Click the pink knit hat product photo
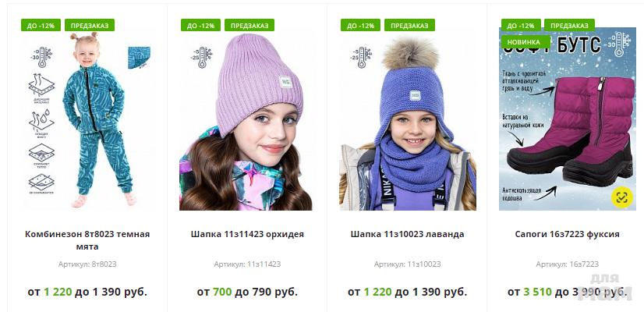Viewport: 644px width, 312px height. pyautogui.click(x=246, y=119)
